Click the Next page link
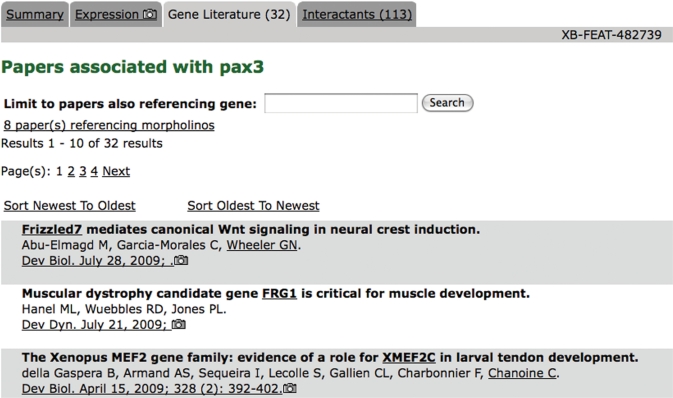Viewport: 673px width, 398px height. [116, 171]
